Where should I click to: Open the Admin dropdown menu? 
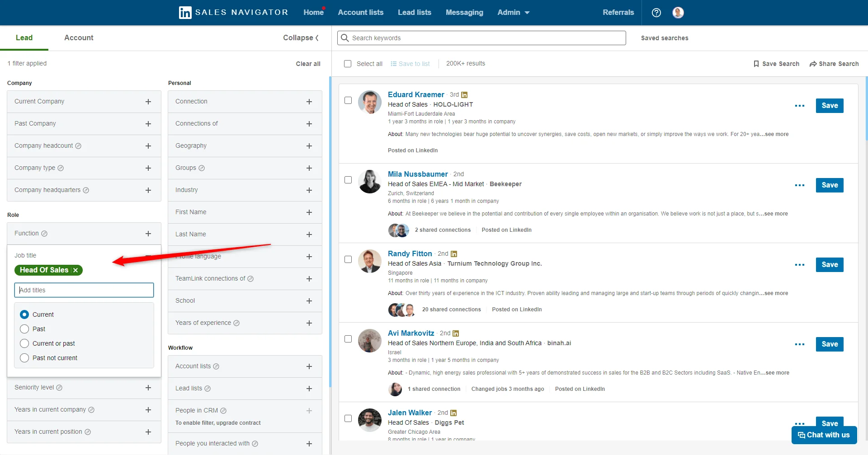point(514,13)
